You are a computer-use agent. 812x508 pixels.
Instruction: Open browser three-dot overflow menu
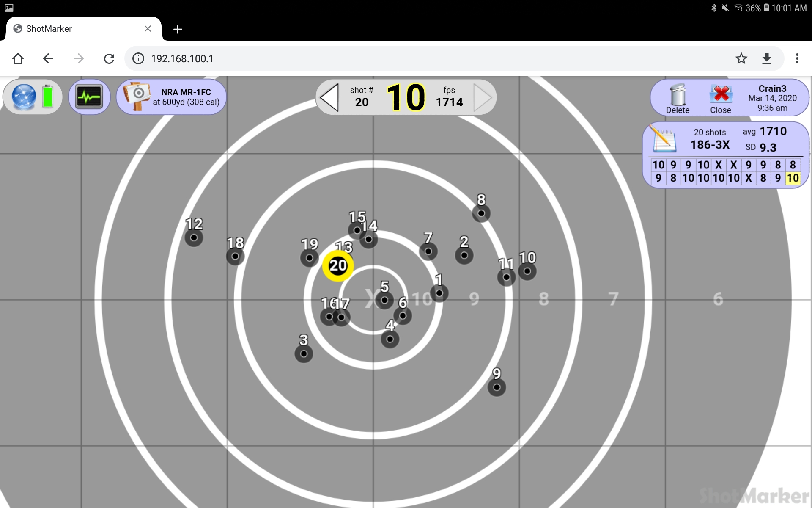[x=797, y=58]
